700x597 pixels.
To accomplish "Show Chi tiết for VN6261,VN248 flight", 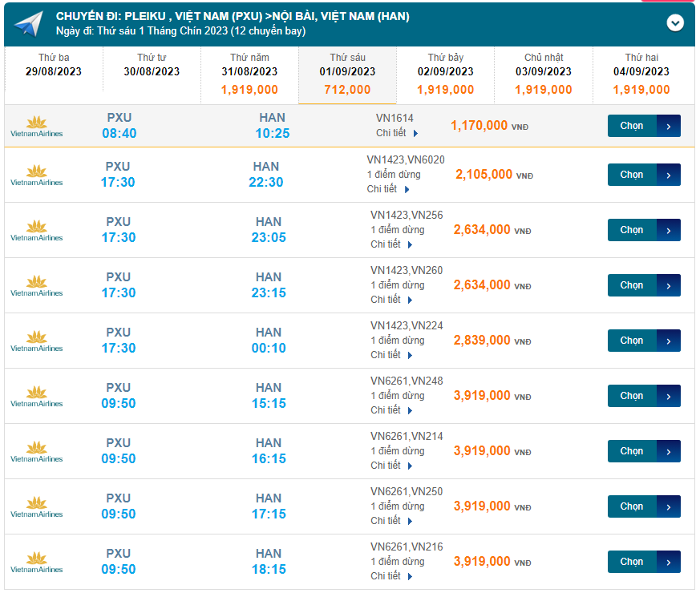I will click(x=391, y=410).
